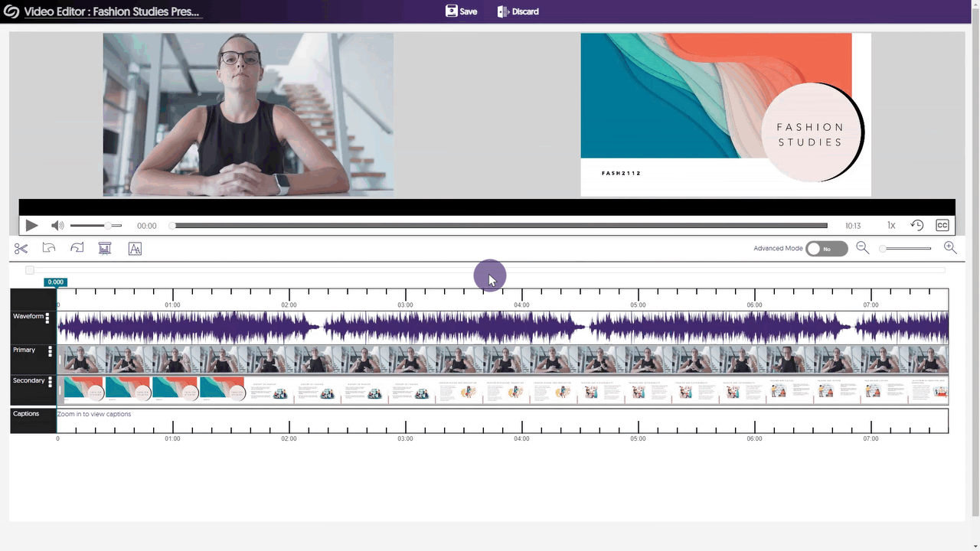Zoom in the timeline with the plus magnifier
The image size is (980, 551).
pos(949,248)
